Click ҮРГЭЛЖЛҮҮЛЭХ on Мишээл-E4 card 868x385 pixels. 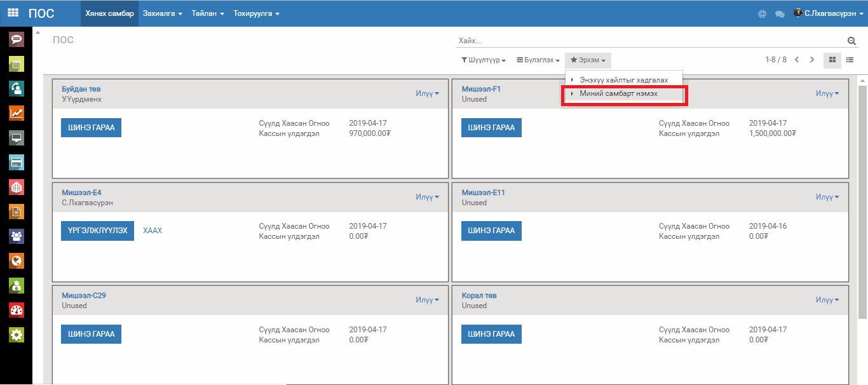(x=97, y=231)
